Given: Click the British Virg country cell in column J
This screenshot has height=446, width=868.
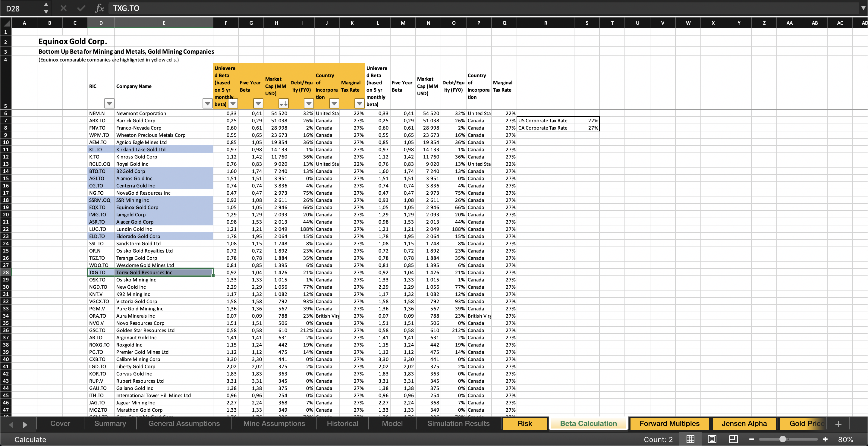Looking at the screenshot, I should pos(327,316).
